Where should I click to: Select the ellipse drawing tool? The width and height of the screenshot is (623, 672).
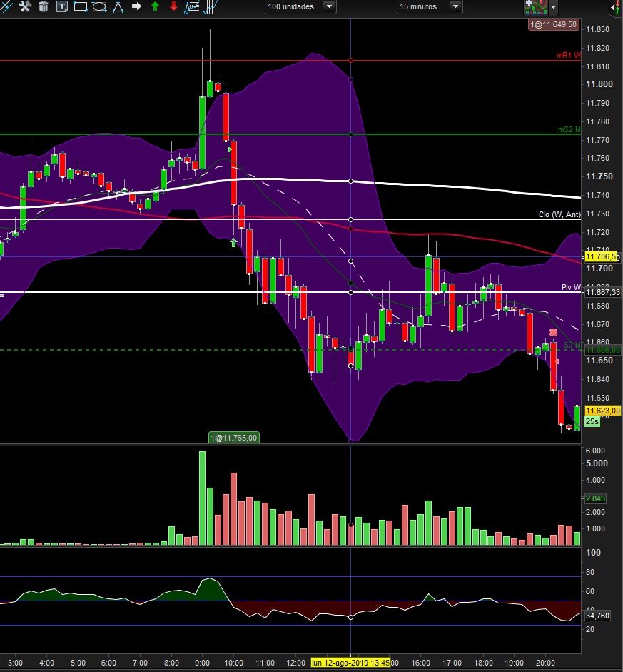coord(99,6)
